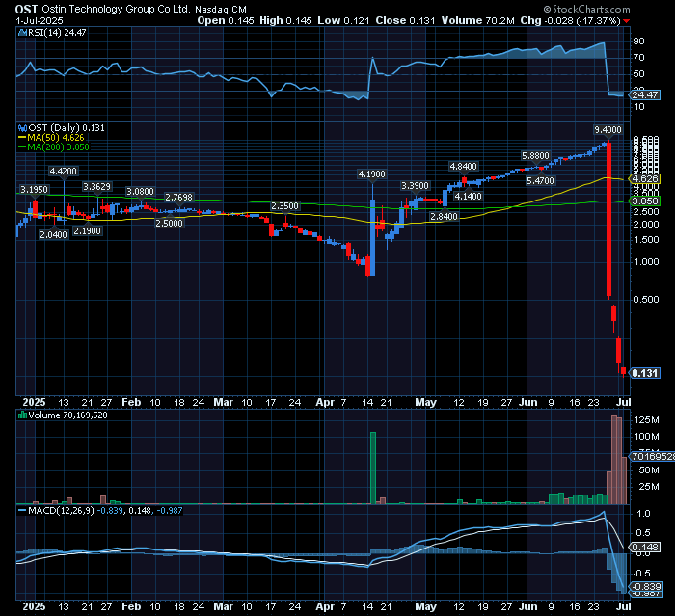Viewport: 675px width, 616px height.
Task: Click the blue dash icon before MACD(12,26,9)
Action: [22, 511]
